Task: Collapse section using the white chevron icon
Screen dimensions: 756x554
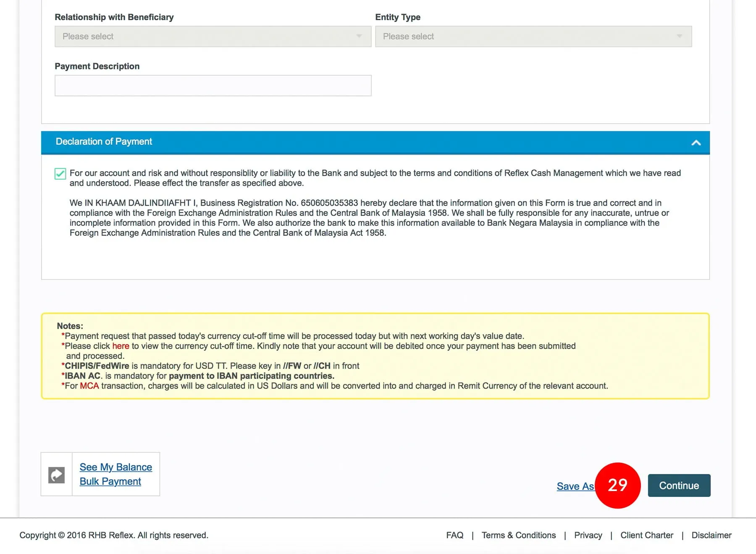Action: [696, 143]
